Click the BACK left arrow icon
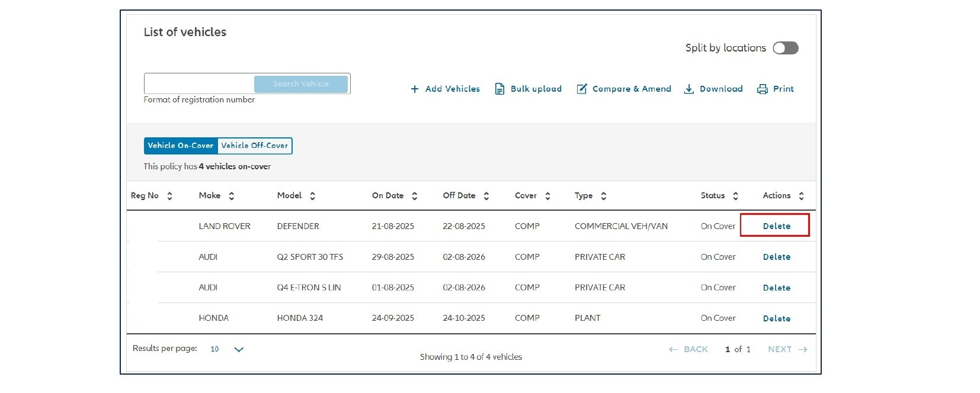This screenshot has height=393, width=980. [x=673, y=350]
